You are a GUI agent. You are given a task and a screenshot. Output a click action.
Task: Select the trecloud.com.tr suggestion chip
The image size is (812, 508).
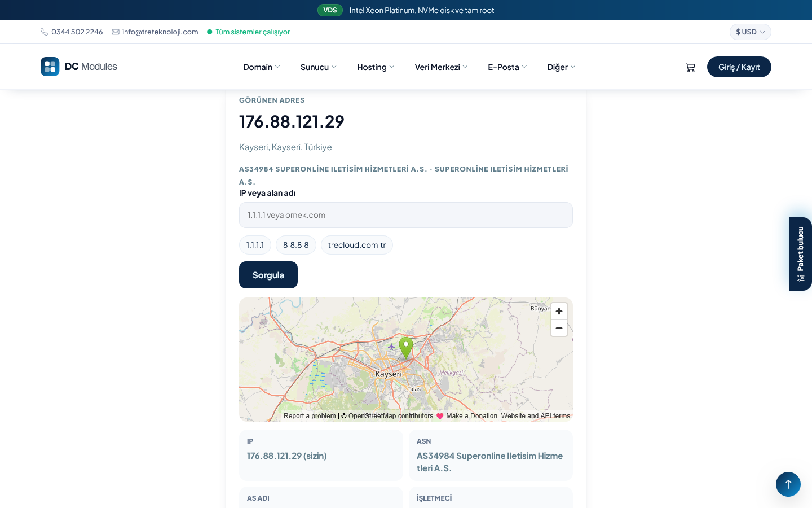tap(357, 245)
